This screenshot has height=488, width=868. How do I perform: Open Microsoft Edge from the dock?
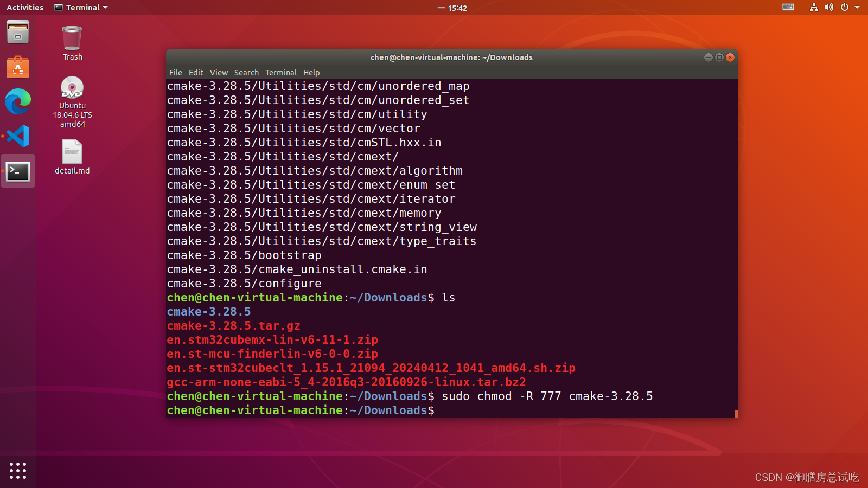click(x=18, y=101)
